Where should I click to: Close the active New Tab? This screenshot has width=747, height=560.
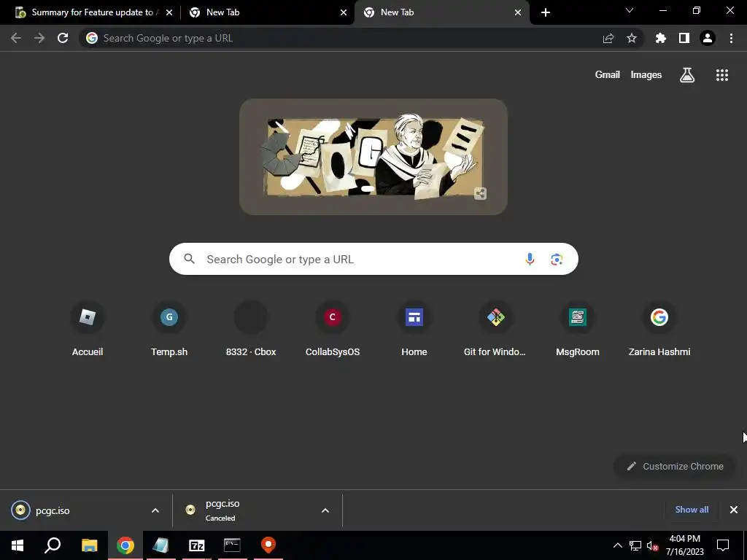tap(518, 12)
